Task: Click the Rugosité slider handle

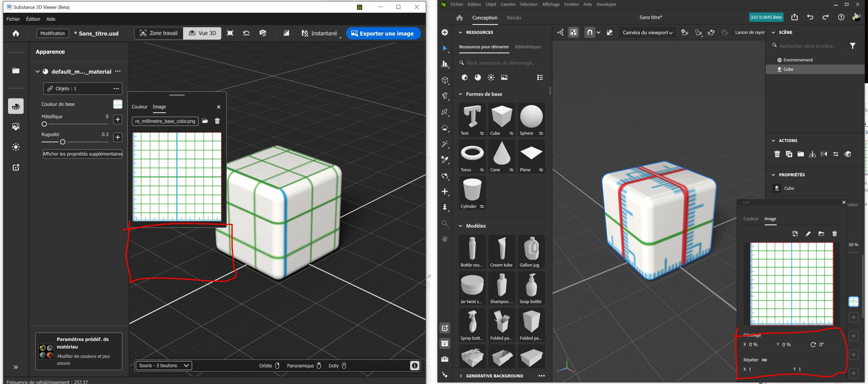Action: (x=63, y=142)
